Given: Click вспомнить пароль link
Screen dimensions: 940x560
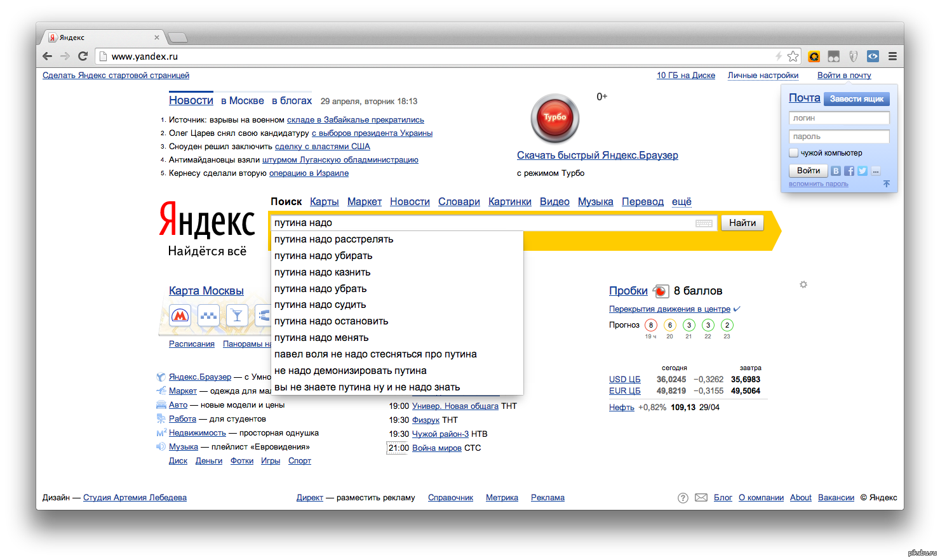Looking at the screenshot, I should tap(819, 184).
